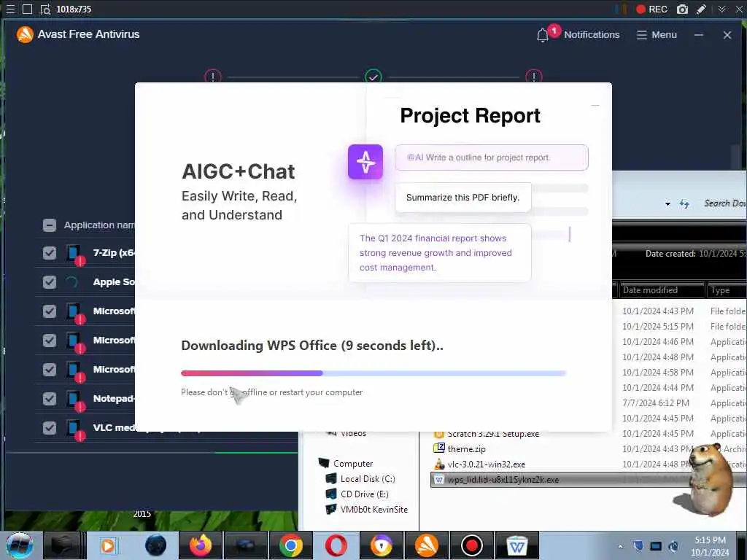Click the VLC media row icon
The image size is (747, 560).
coord(74,429)
